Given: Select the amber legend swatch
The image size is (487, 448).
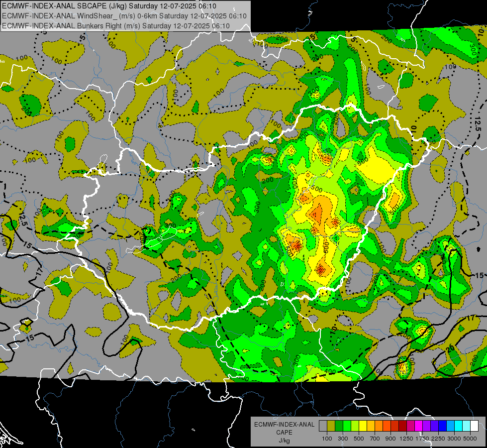Looking at the screenshot, I should click(371, 426).
